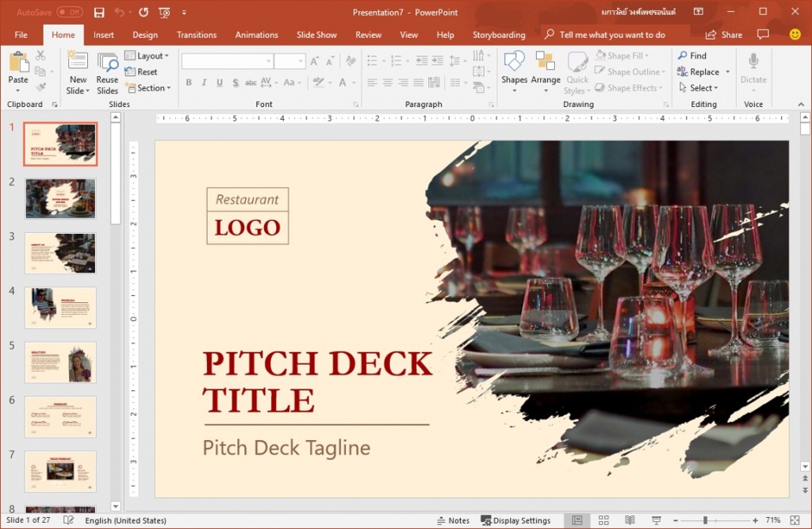Start Slide Show from status bar icon
The image size is (812, 529).
[657, 520]
